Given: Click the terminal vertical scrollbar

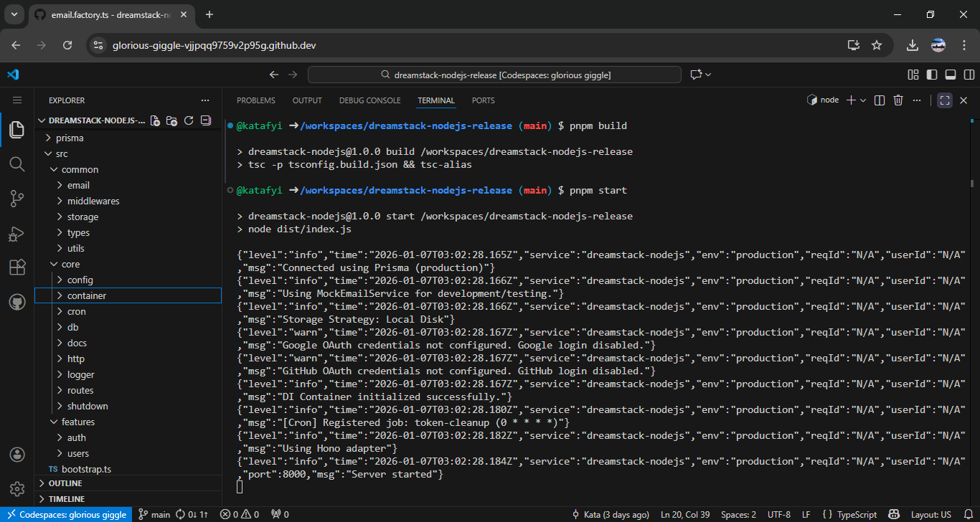Looking at the screenshot, I should point(972,184).
